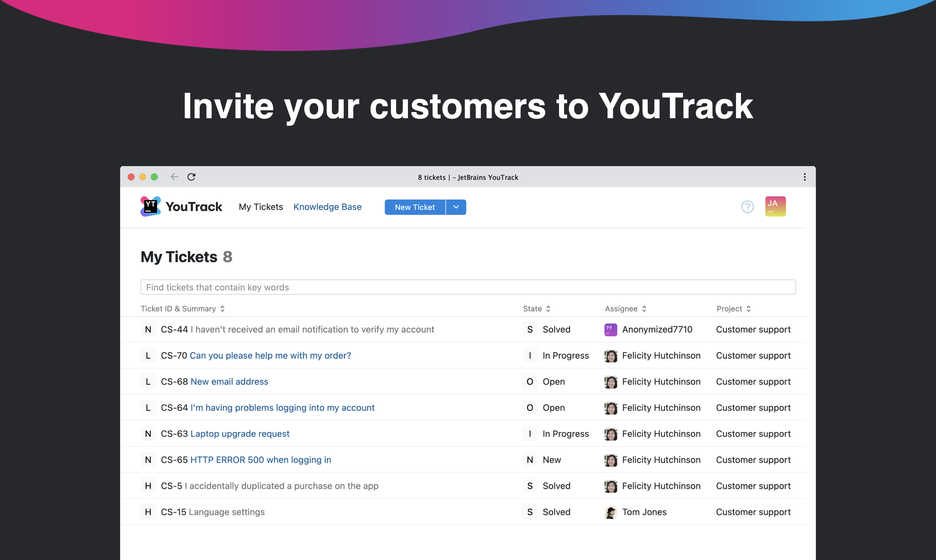Open the My Tickets tab
936x560 pixels.
pyautogui.click(x=261, y=207)
